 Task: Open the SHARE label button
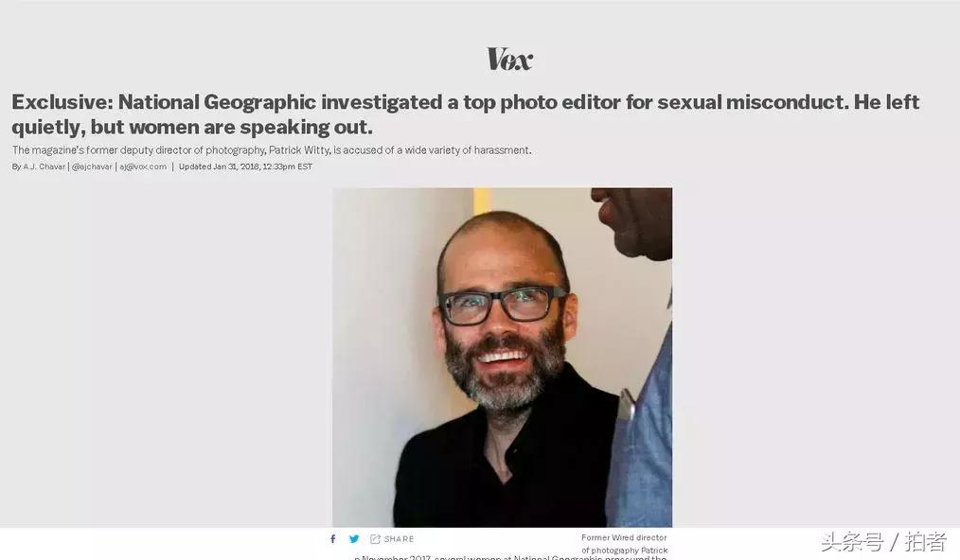coord(400,539)
